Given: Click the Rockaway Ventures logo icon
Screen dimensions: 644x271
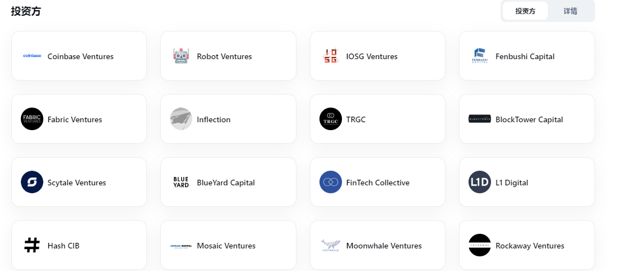Looking at the screenshot, I should tap(480, 245).
